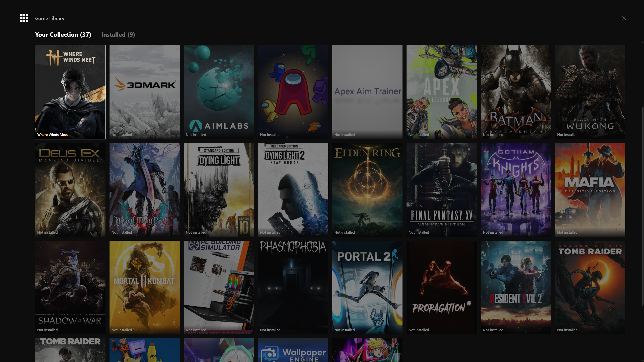Select the Devil May Cry 5 tile
Screen dimensions: 644x362
(145, 190)
